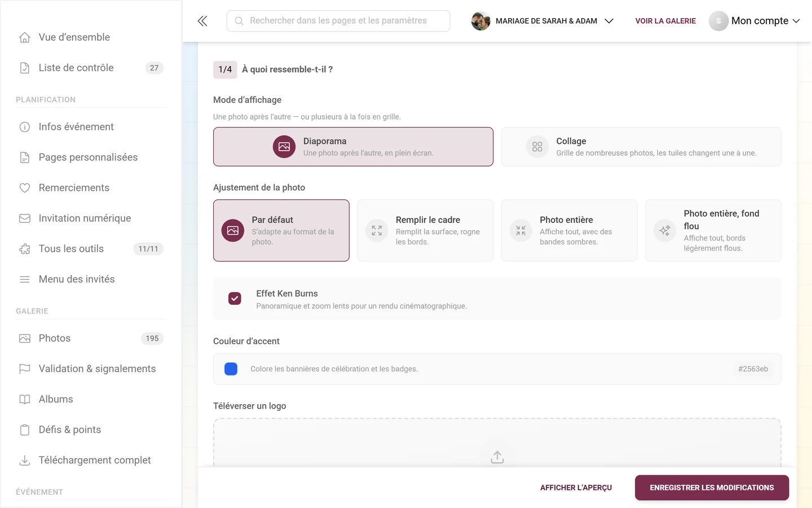Select the Diaporama display mode
Viewport: 812px width, 508px height.
click(353, 147)
